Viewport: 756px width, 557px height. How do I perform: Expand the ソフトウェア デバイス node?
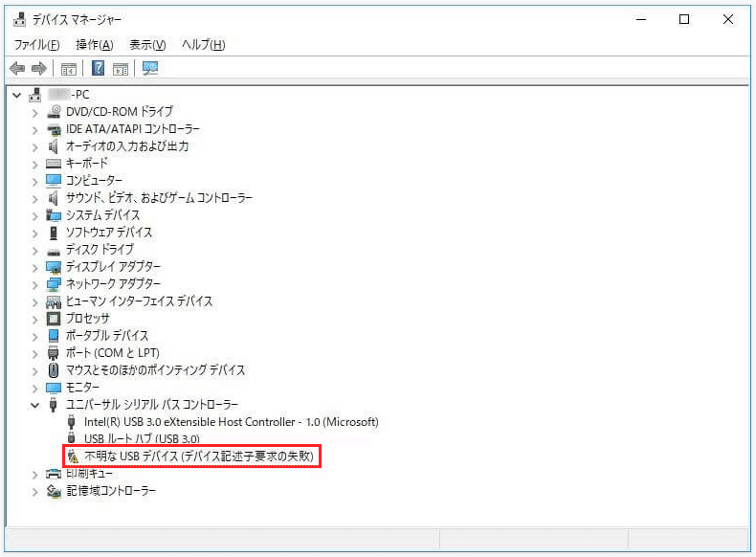(34, 234)
